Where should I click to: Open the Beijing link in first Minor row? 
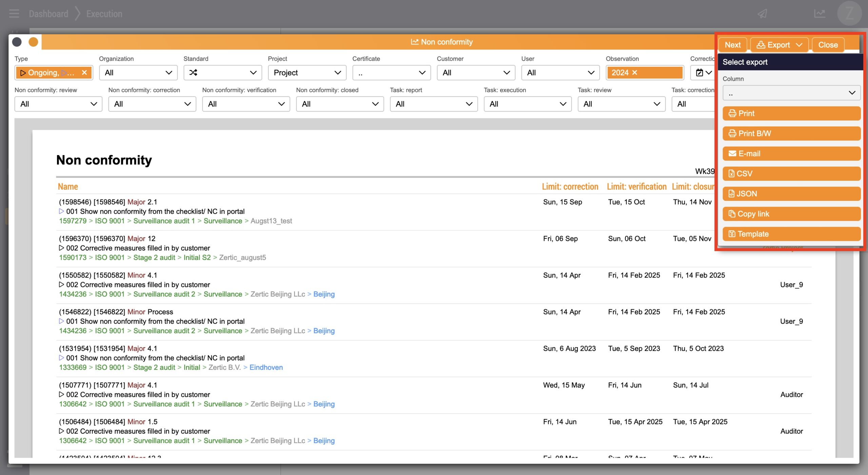324,294
